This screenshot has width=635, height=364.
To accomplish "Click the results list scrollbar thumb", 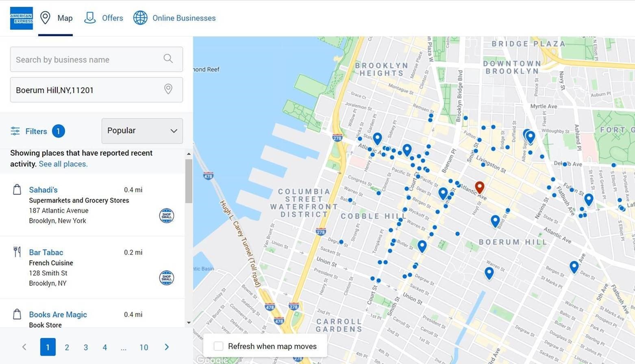I will point(189,181).
